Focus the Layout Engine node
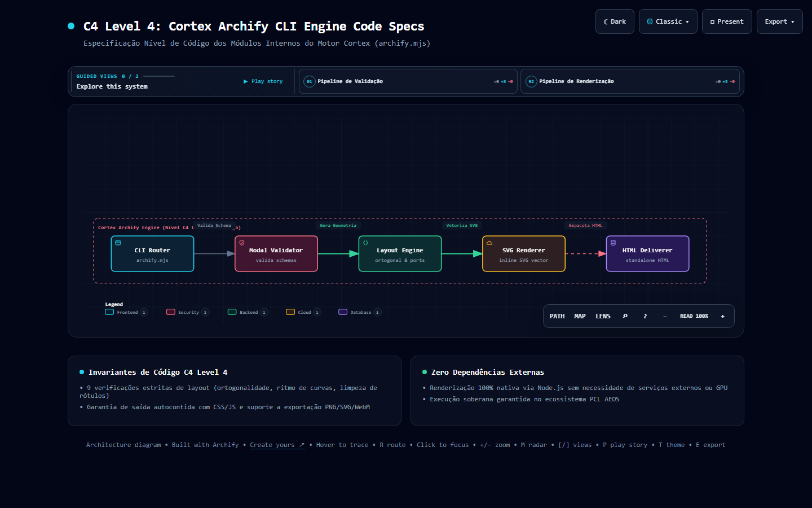This screenshot has width=812, height=508. coord(400,254)
